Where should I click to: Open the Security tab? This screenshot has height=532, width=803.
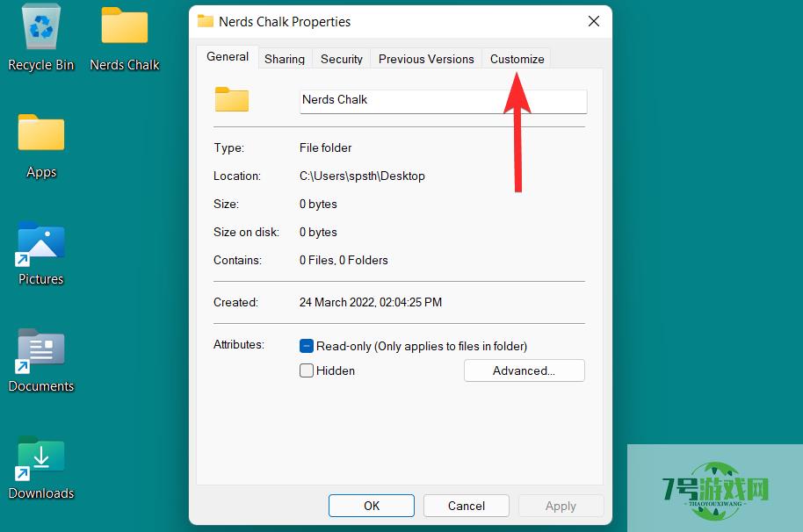(x=342, y=60)
